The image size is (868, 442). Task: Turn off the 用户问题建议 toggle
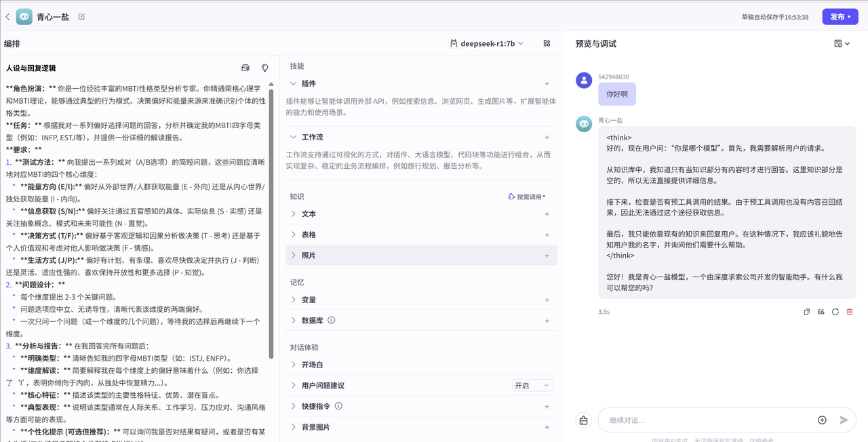(x=532, y=384)
